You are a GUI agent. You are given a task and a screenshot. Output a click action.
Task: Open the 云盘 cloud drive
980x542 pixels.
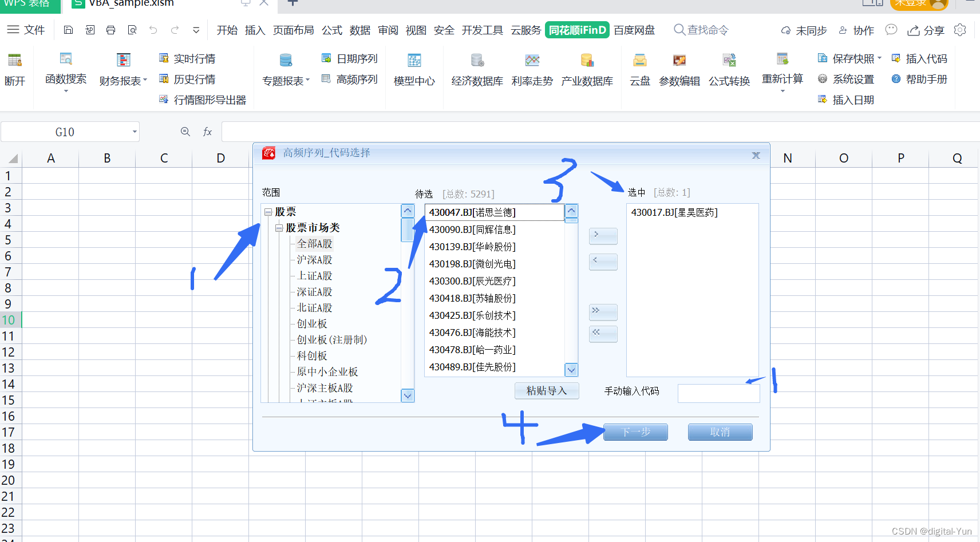click(x=640, y=70)
